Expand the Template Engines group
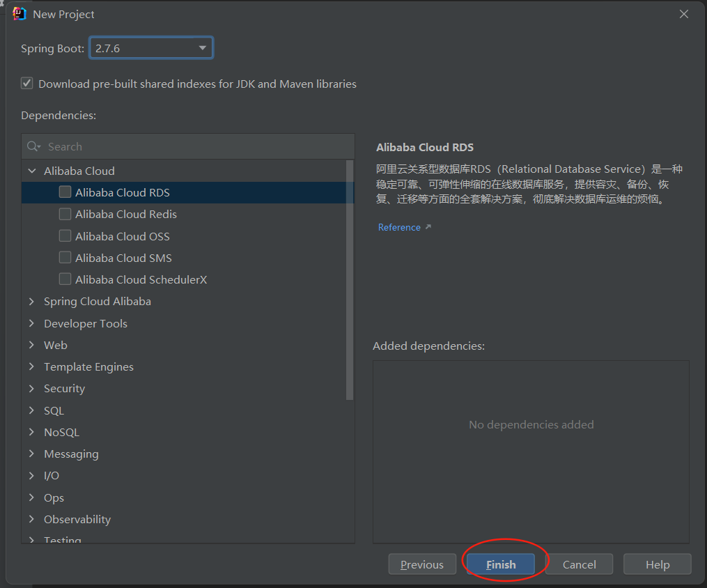707x588 pixels. (31, 366)
